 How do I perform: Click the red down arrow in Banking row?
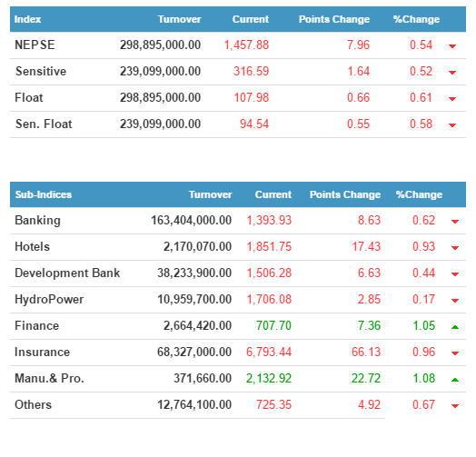tap(455, 222)
